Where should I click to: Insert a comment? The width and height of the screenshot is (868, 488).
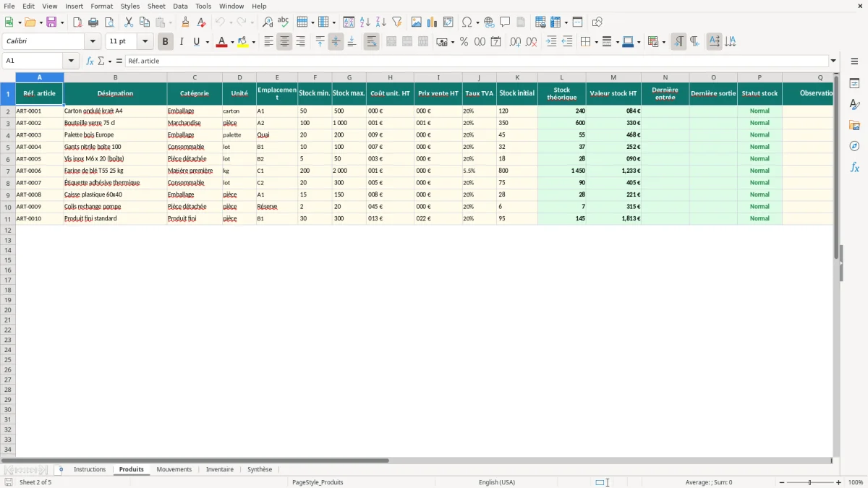click(x=505, y=22)
